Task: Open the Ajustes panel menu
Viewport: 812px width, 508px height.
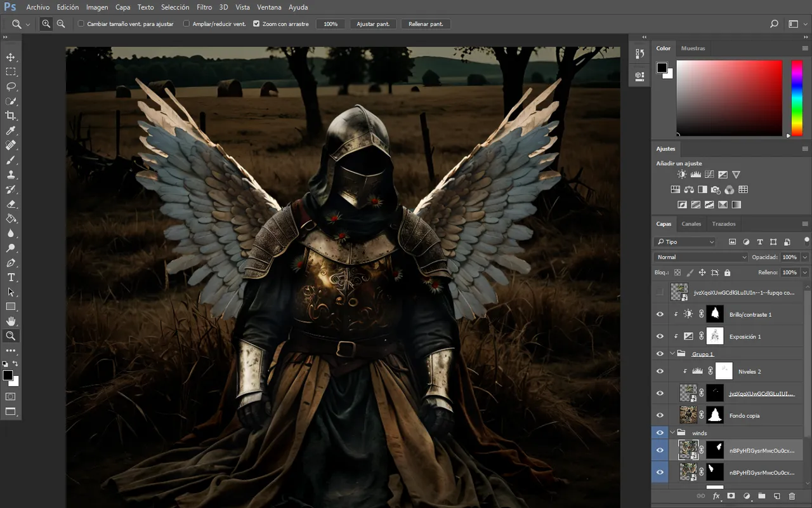Action: click(x=805, y=149)
